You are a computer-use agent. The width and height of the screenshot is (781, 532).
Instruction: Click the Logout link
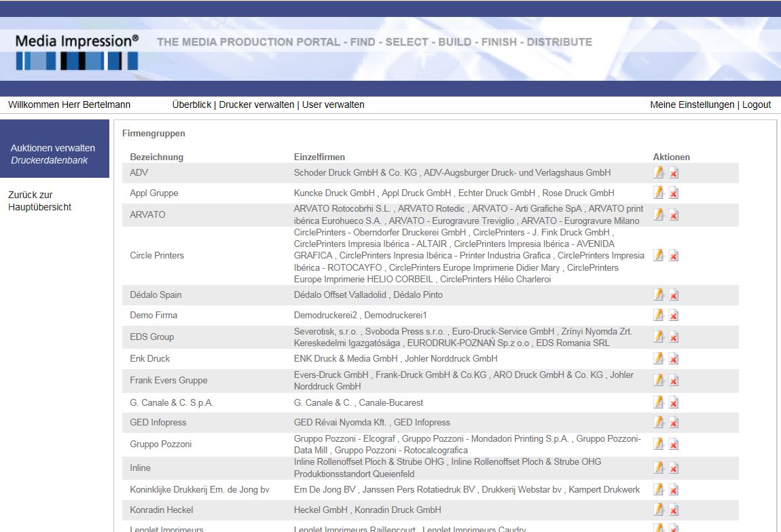[x=757, y=104]
